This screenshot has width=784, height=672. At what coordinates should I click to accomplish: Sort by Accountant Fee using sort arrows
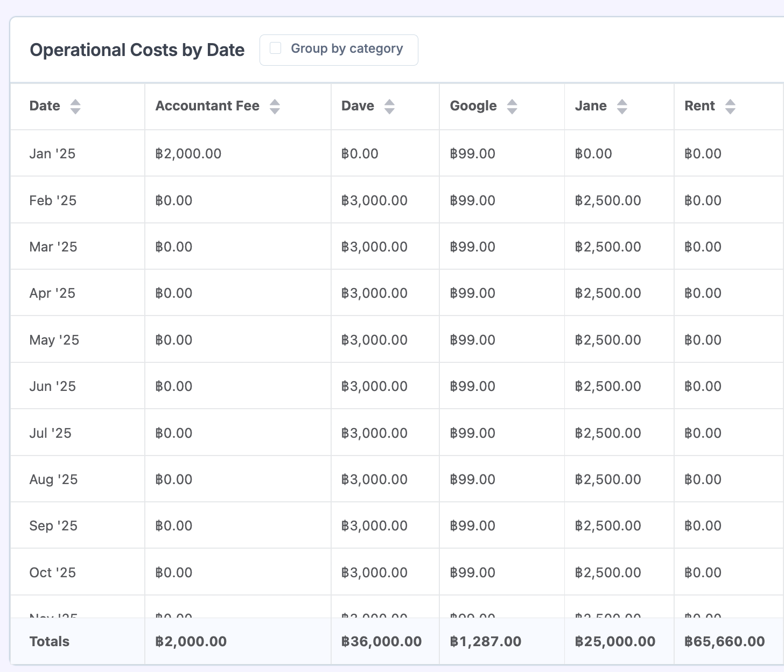point(275,107)
